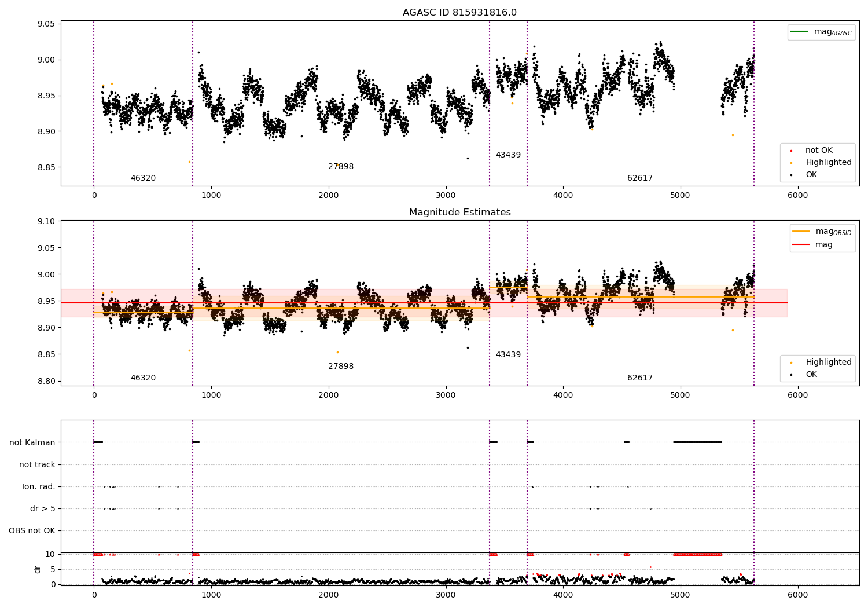Screen dimensions: 868x608
Task: Click the 'OBS not OK' axis label
Action: [32, 531]
